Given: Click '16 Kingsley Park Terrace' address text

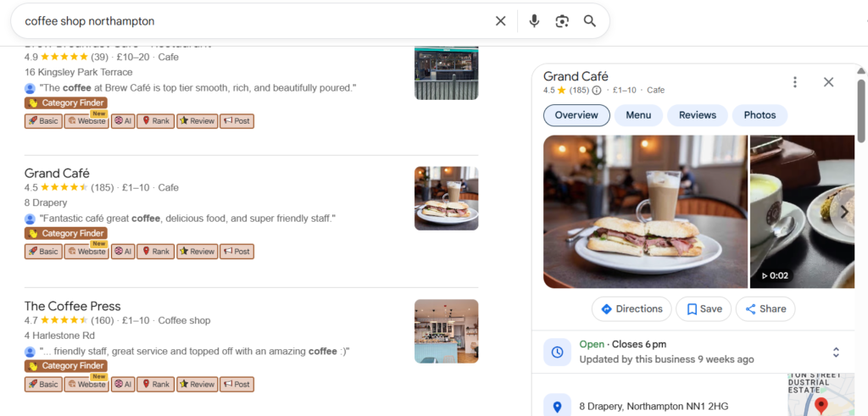Looking at the screenshot, I should (x=78, y=72).
